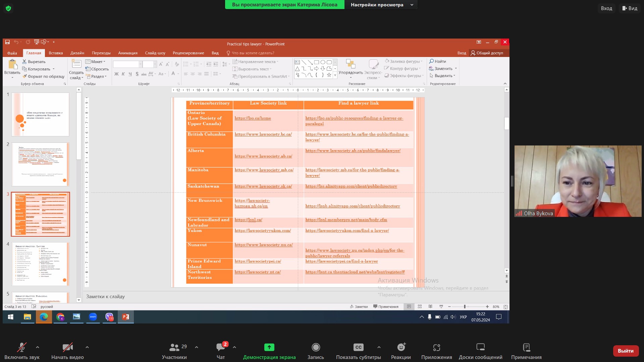
Task: Open Layout (Макет) dropdown
Action: click(96, 62)
